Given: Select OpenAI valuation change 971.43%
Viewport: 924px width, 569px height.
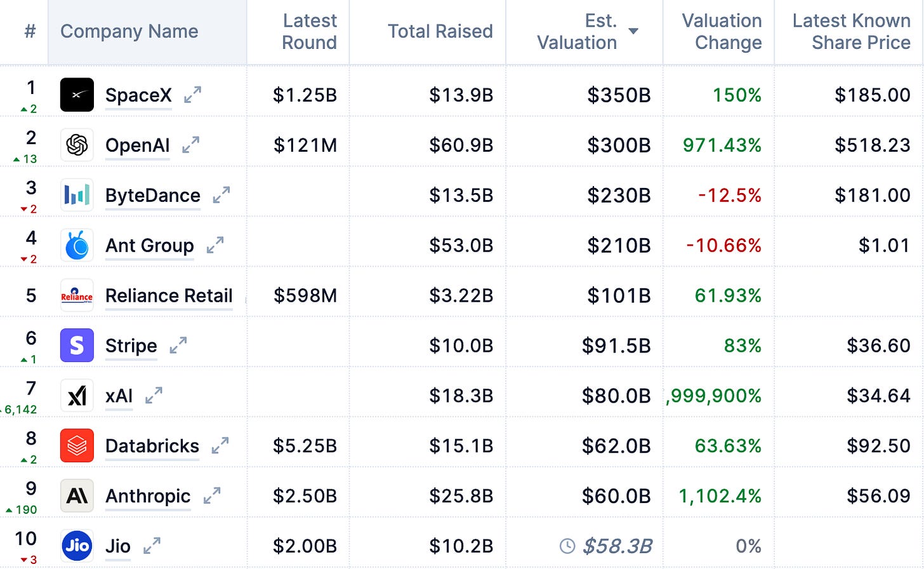Looking at the screenshot, I should (722, 145).
